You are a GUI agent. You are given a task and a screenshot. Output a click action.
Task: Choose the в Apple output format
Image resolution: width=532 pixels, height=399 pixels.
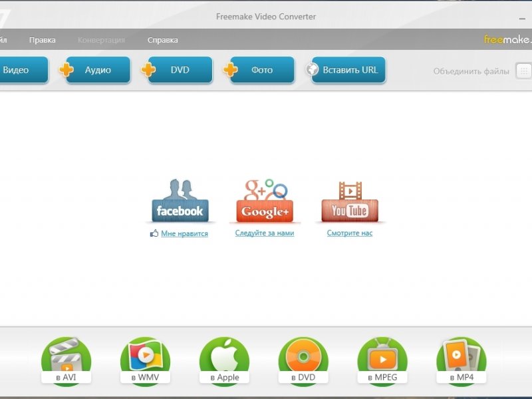(224, 361)
